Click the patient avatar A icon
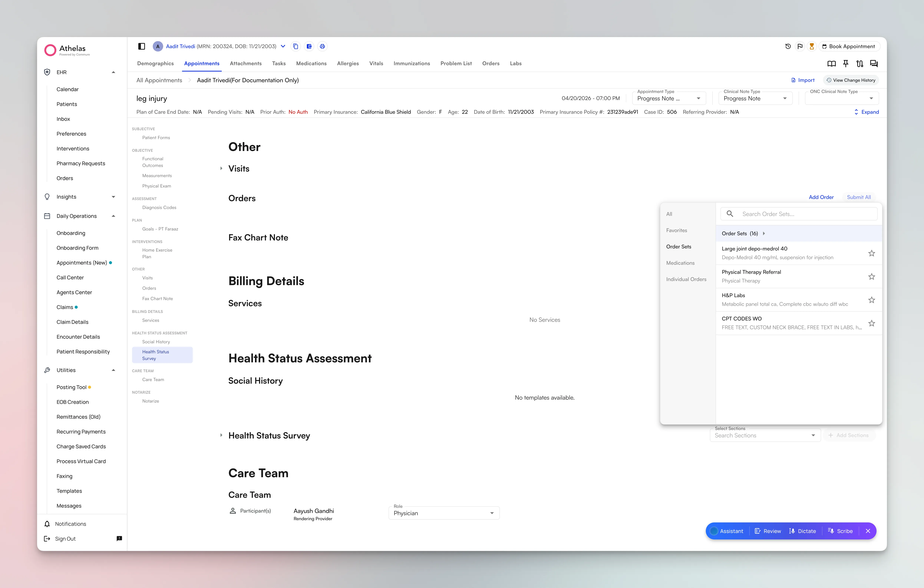This screenshot has width=924, height=588. [158, 46]
